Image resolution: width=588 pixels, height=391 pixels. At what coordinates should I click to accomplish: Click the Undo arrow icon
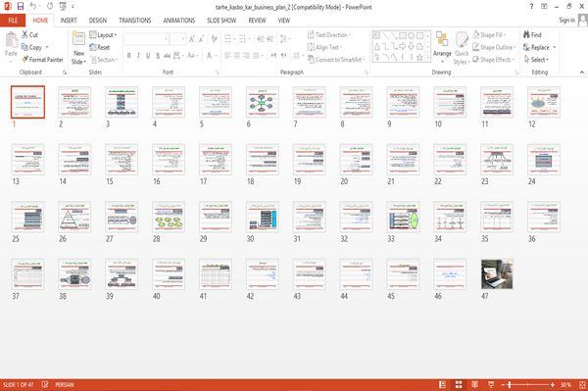[x=33, y=7]
